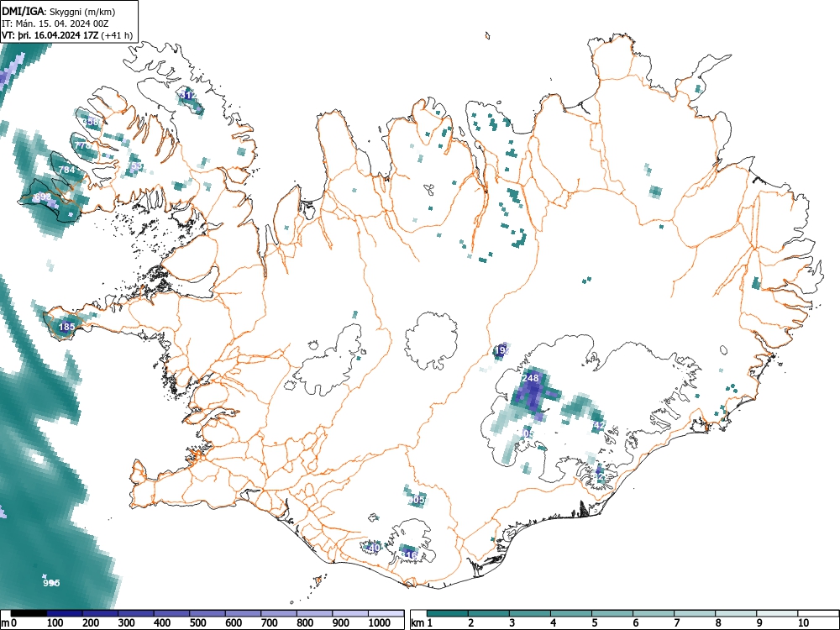Click the 995 value over the ocean
This screenshot has width=840, height=630.
point(51,583)
